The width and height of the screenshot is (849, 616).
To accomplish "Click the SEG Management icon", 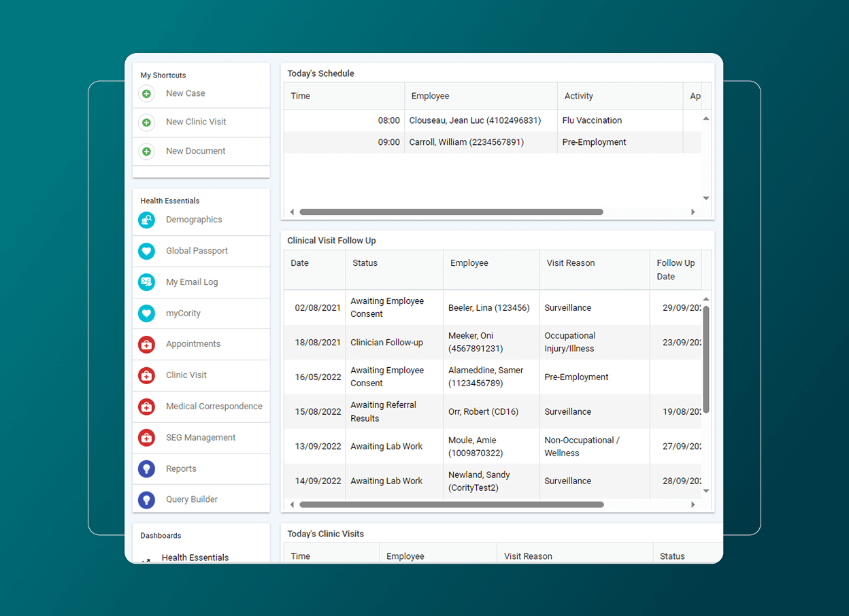I will pyautogui.click(x=146, y=438).
